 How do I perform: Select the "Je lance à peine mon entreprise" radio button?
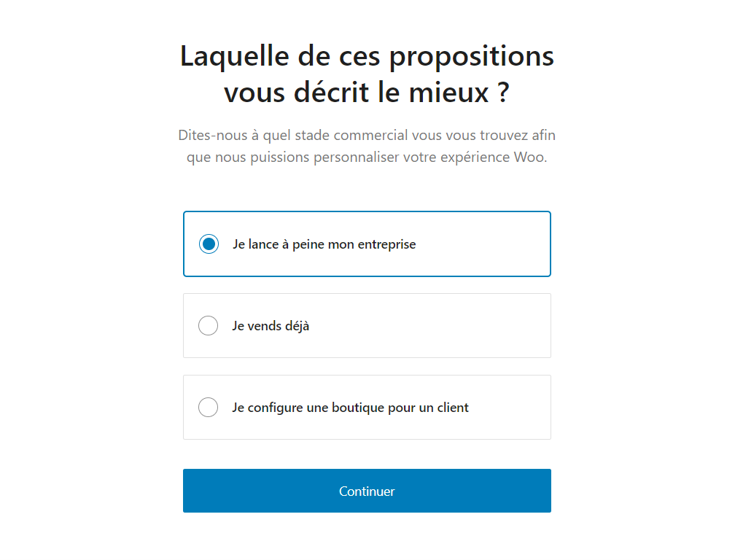tap(209, 244)
